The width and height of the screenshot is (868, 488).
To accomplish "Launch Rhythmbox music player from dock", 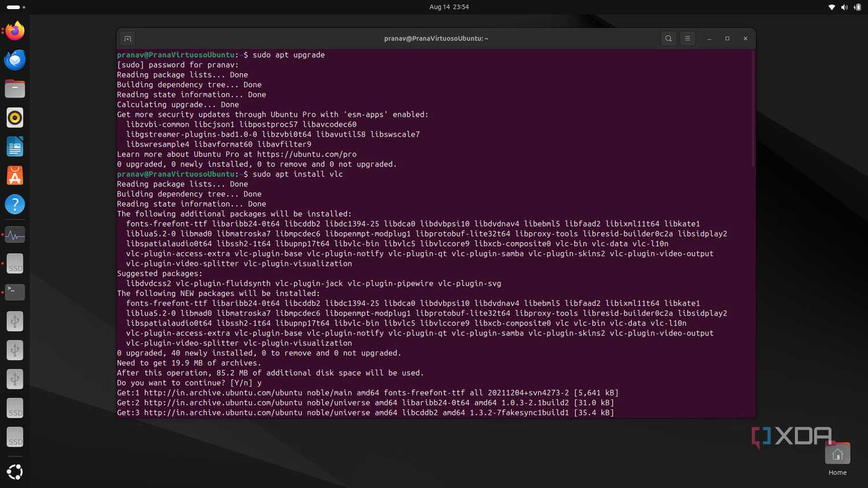I will 15,117.
